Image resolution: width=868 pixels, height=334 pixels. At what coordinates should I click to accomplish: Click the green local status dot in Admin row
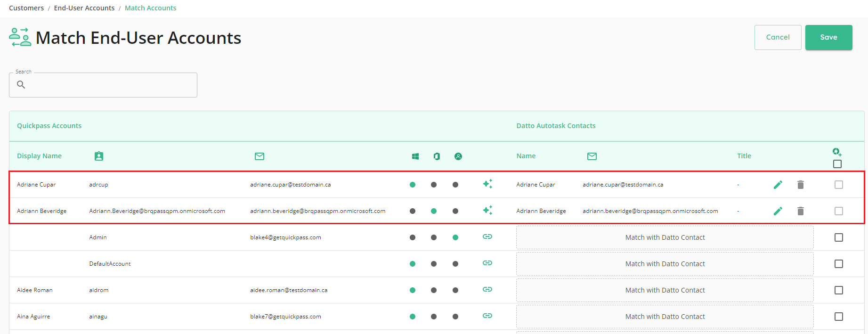pos(455,237)
